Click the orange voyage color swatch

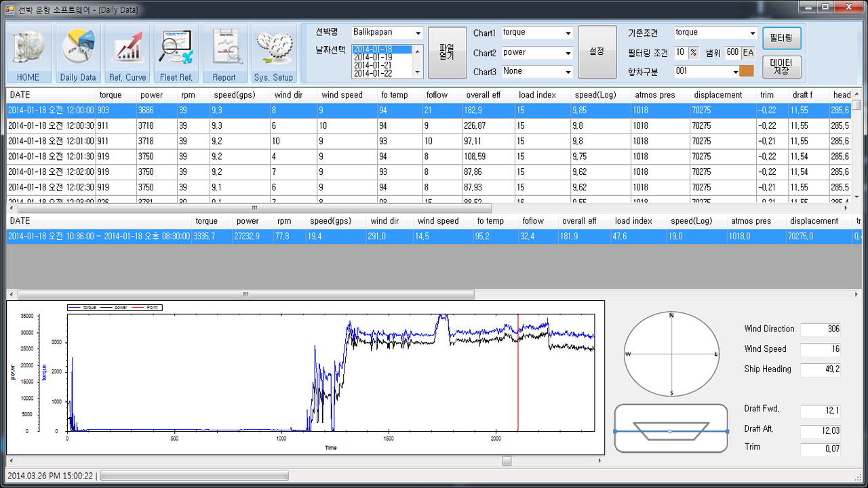(x=746, y=71)
